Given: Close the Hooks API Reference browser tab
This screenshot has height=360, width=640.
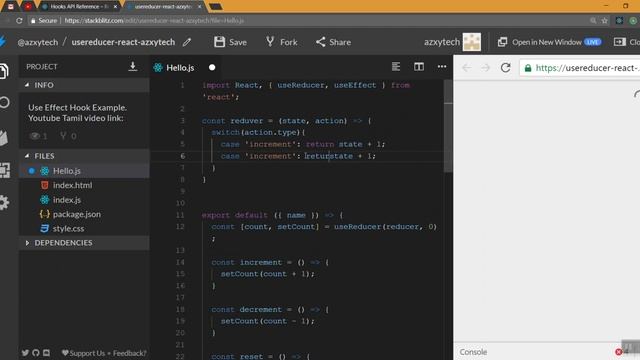Looking at the screenshot, I should tap(116, 7).
